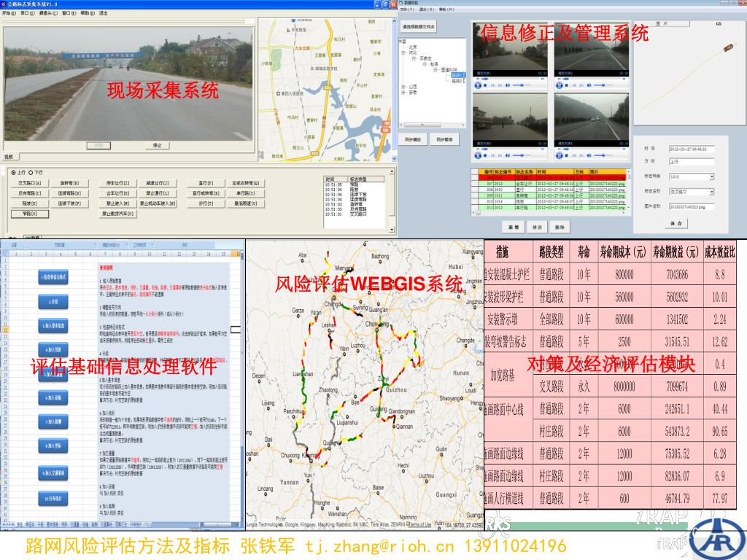The width and height of the screenshot is (747, 560).
Task: Open the 标志名称 dropdown showing 交叉路口
Action: 712,192
